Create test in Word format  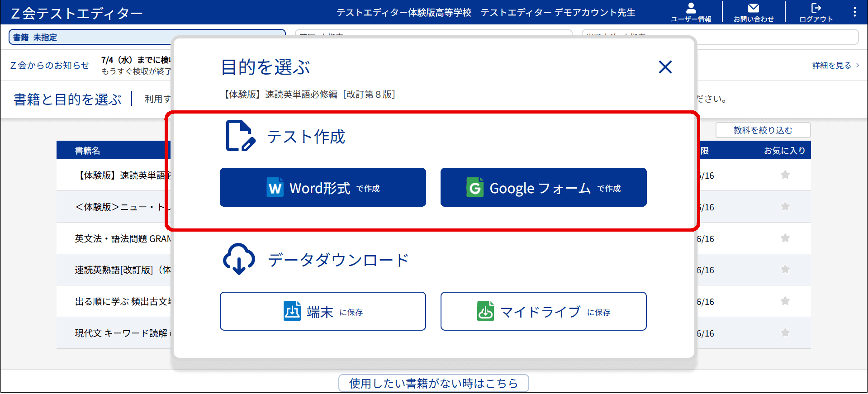(323, 187)
